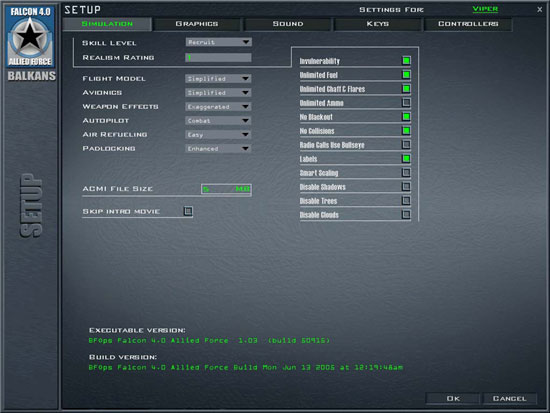The image size is (550, 413).
Task: Confirm settings with OK button
Action: [x=453, y=399]
